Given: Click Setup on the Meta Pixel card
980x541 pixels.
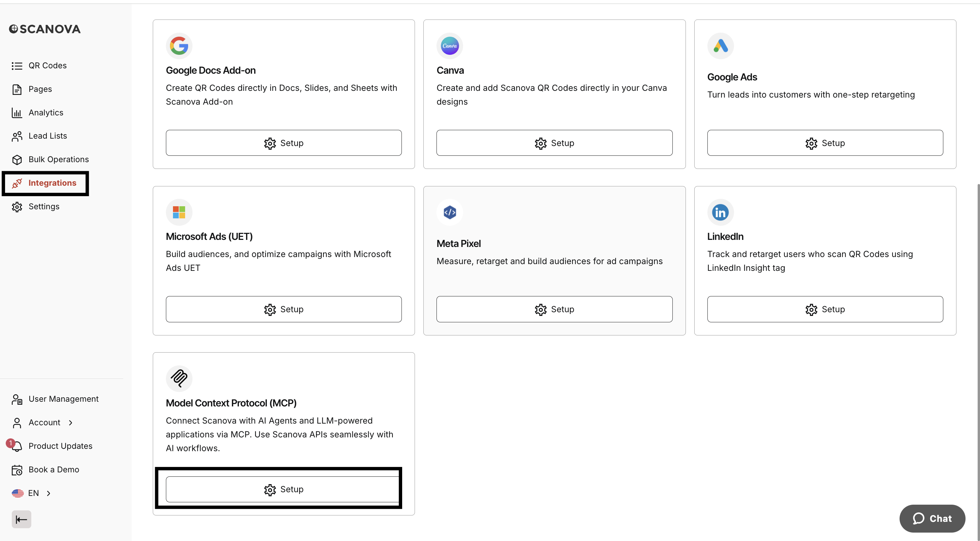Looking at the screenshot, I should 554,309.
